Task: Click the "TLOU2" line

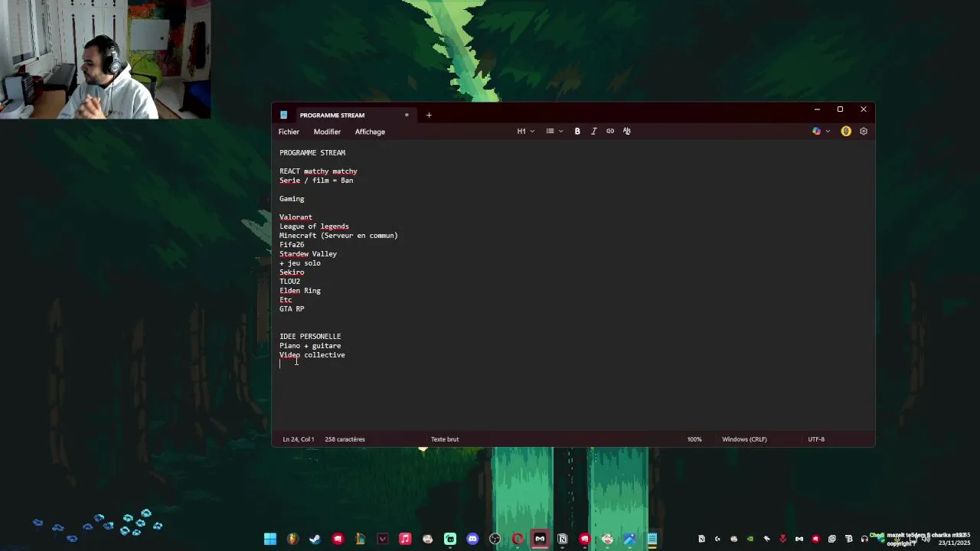Action: pyautogui.click(x=289, y=282)
